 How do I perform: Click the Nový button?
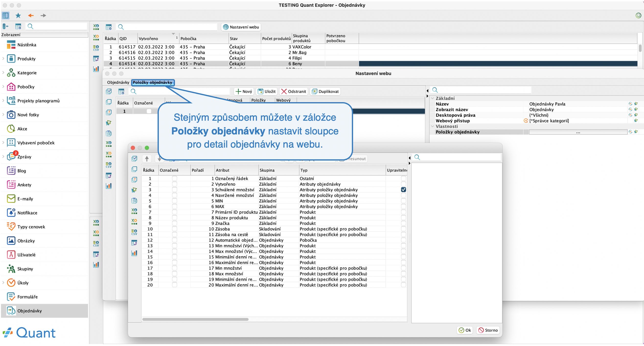[x=244, y=91]
